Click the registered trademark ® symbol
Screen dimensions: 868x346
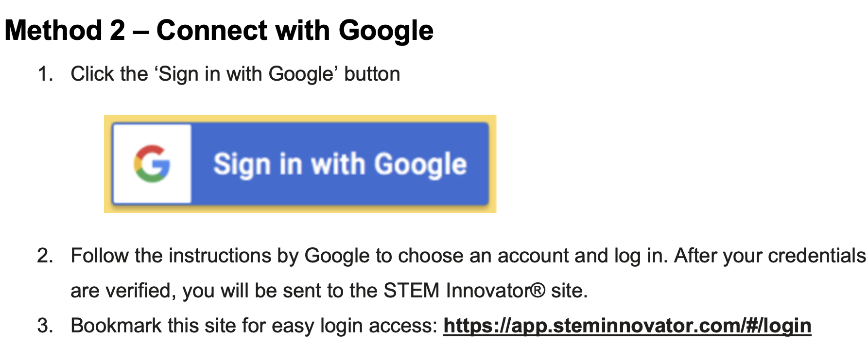(x=538, y=291)
